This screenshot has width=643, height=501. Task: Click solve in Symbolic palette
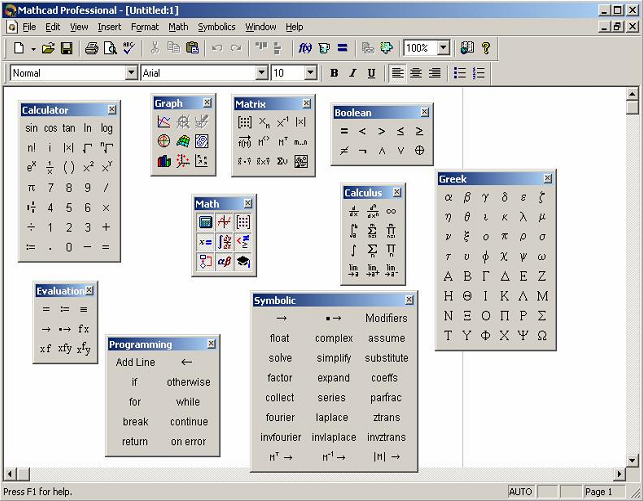tap(280, 358)
